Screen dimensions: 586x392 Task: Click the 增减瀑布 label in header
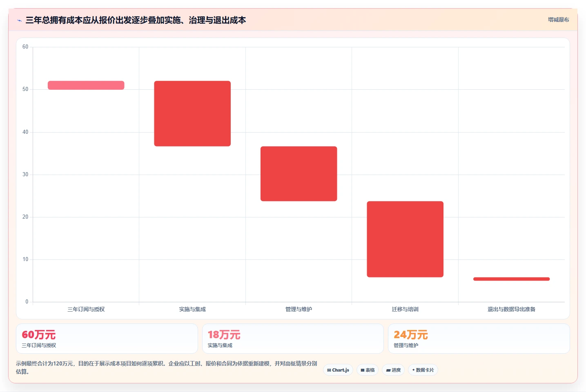pyautogui.click(x=558, y=20)
